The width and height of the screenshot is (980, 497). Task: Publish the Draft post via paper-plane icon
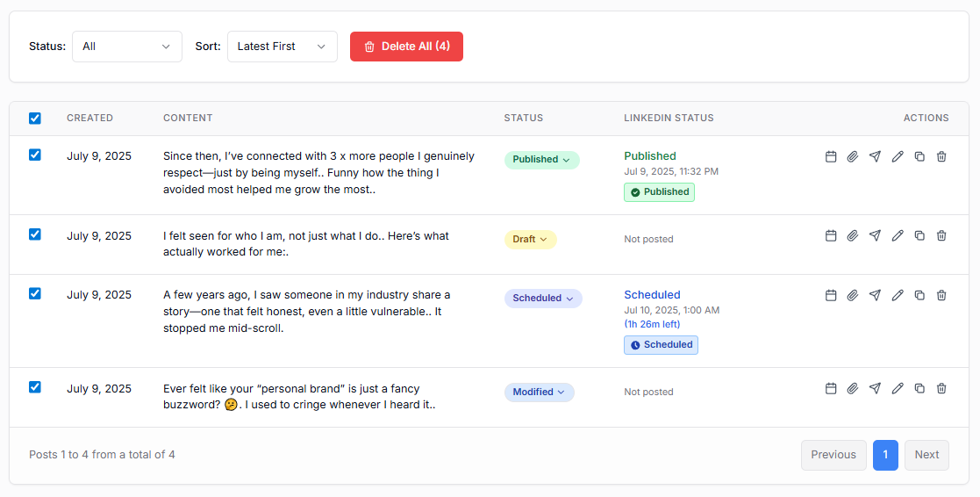875,235
